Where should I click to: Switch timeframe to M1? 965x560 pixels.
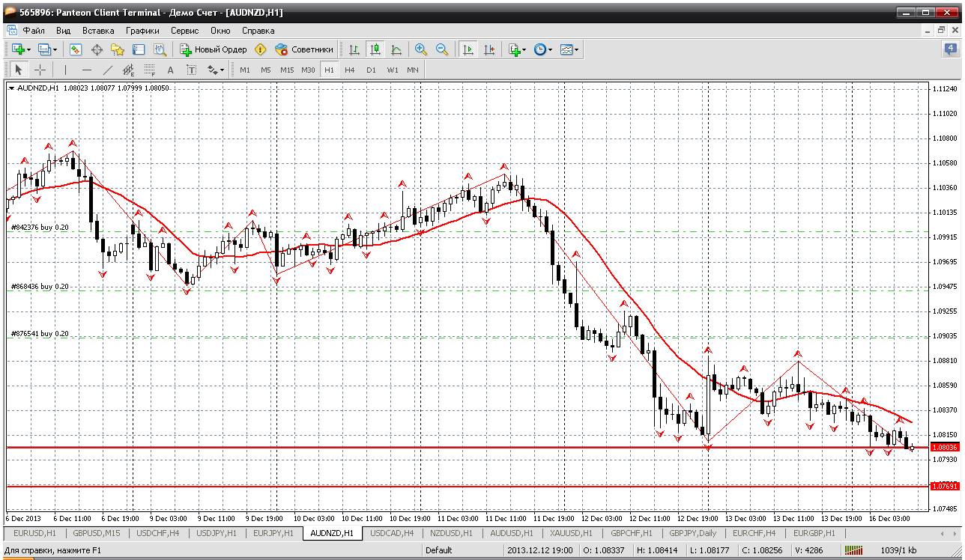coord(245,70)
